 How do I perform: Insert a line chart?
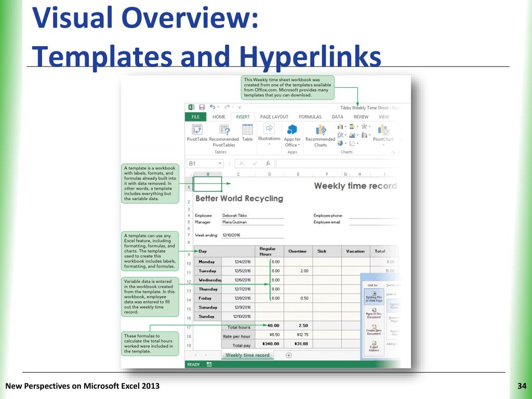341,135
